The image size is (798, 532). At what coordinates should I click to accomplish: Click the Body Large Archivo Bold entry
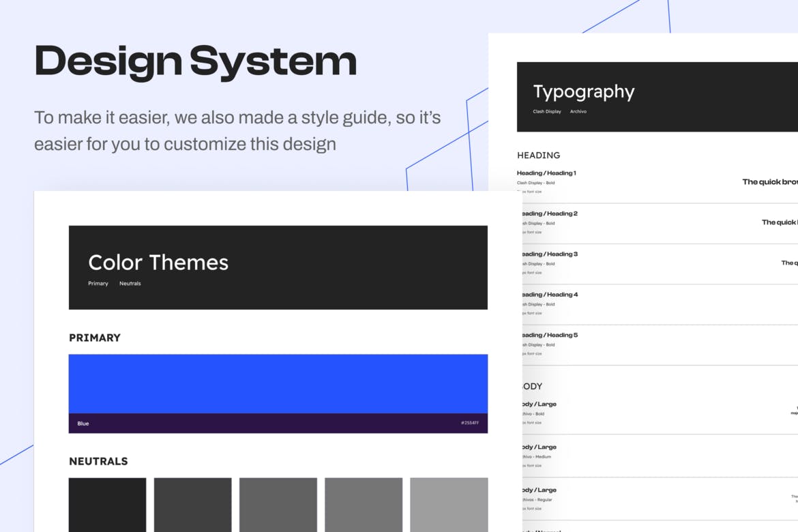pyautogui.click(x=540, y=404)
